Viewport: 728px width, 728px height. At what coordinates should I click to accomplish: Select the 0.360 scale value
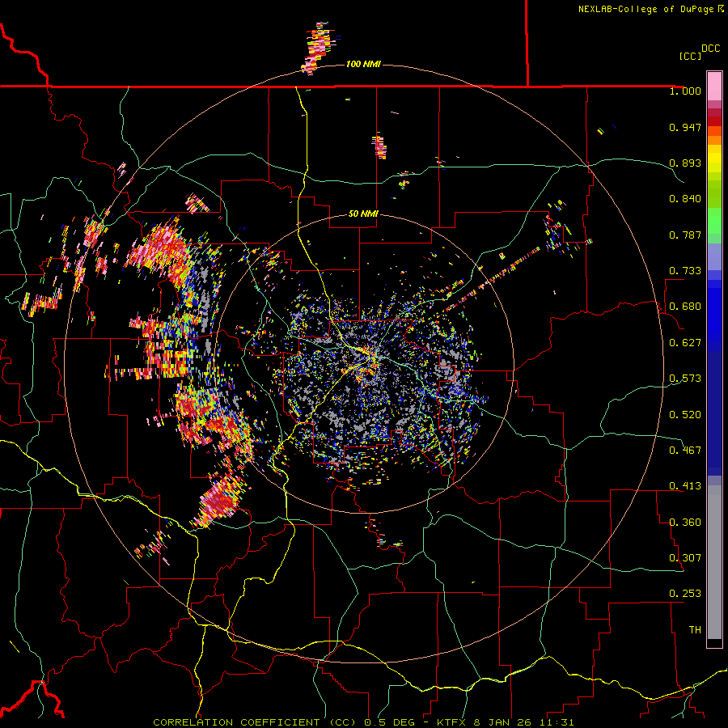tap(685, 523)
